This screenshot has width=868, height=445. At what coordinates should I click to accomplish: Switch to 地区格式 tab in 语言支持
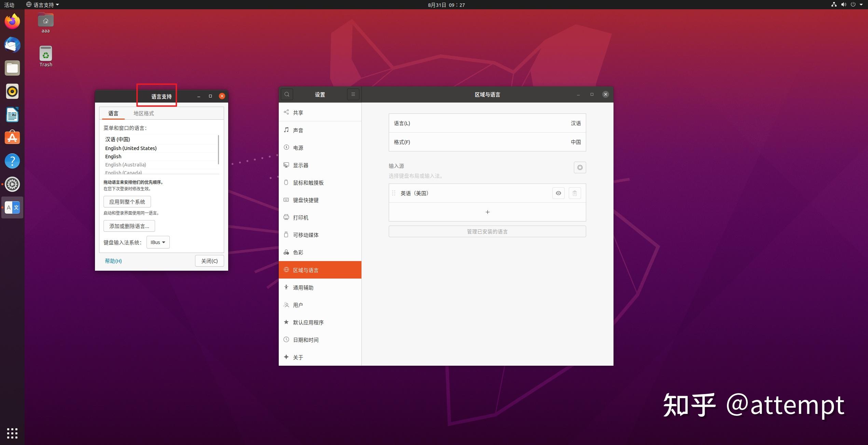[x=143, y=113]
